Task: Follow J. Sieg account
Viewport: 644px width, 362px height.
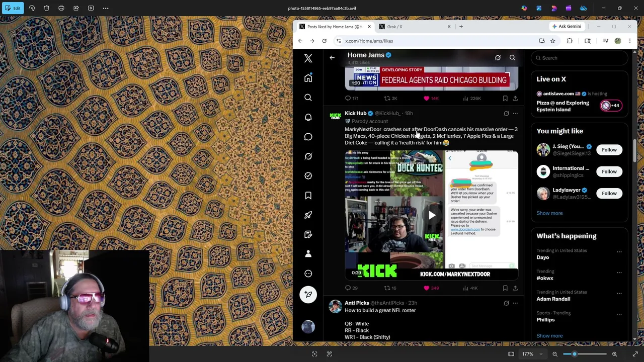Action: [x=609, y=150]
